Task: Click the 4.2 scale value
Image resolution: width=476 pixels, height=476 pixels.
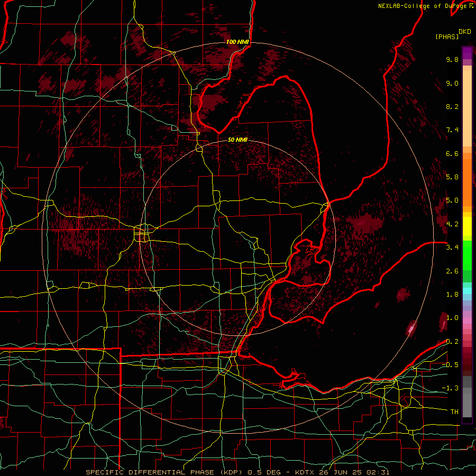Action: pos(452,224)
